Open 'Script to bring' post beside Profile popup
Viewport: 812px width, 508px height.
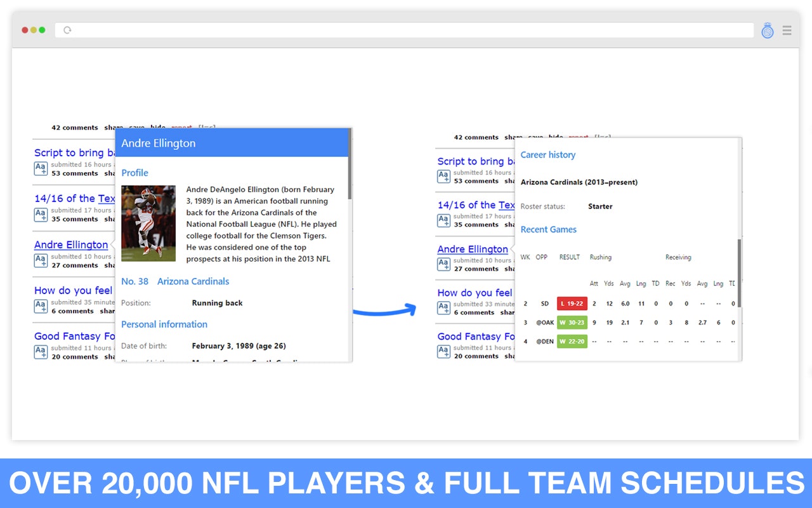(x=75, y=152)
